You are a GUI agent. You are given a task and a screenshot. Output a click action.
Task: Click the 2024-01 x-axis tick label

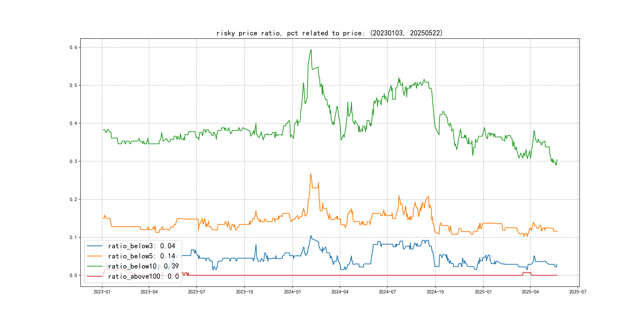pos(293,292)
